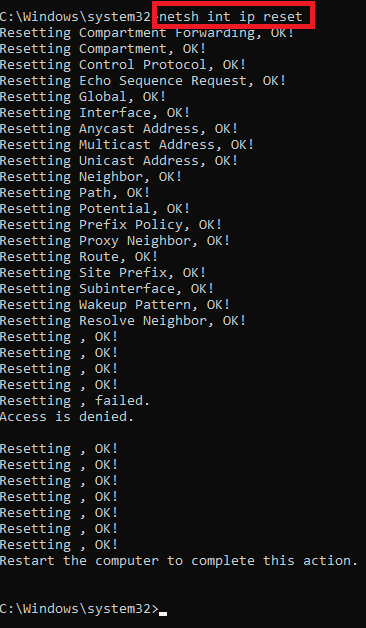Click the blinking cursor at the bottom prompt

point(163,613)
